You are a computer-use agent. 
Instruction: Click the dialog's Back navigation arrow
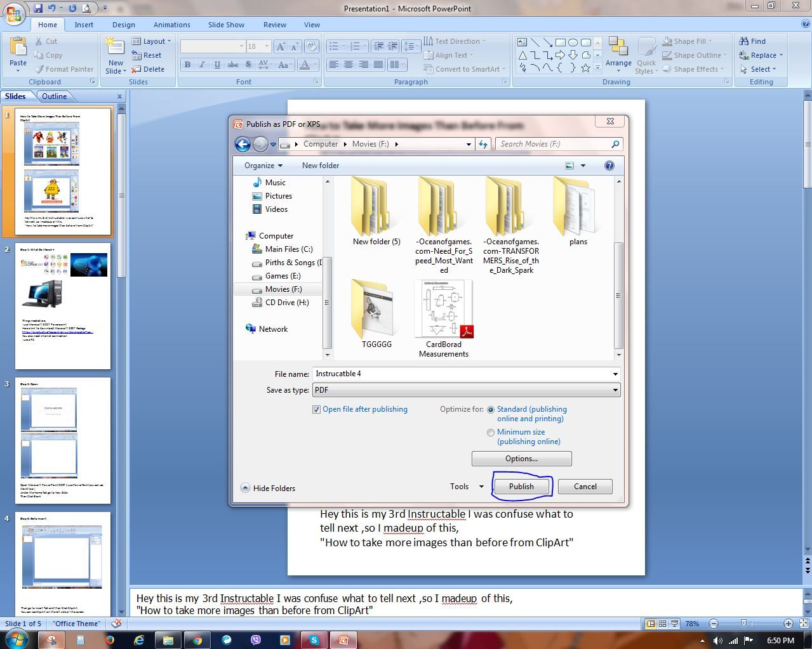pyautogui.click(x=243, y=144)
